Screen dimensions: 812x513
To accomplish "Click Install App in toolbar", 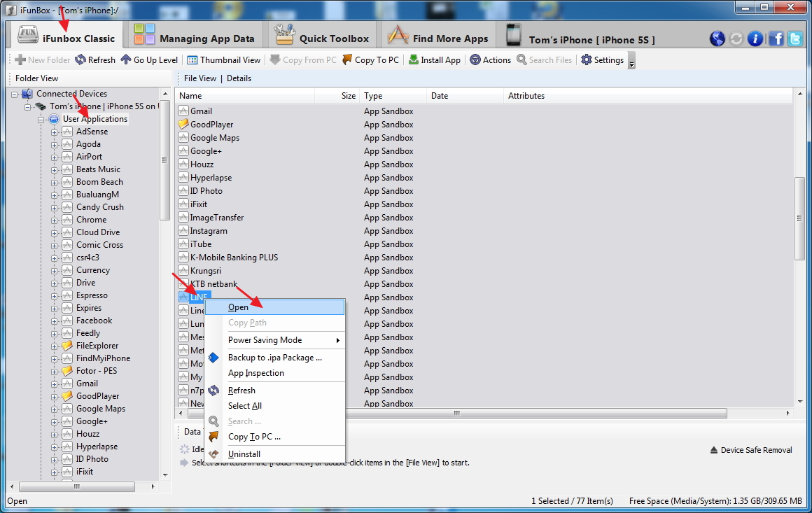I will point(434,60).
